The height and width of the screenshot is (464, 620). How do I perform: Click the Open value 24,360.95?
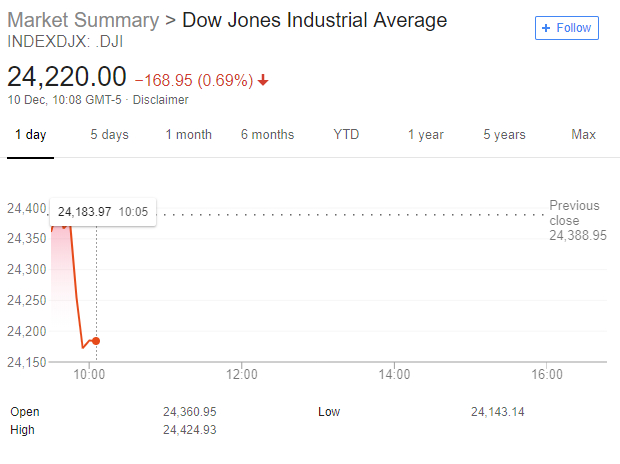(x=190, y=412)
